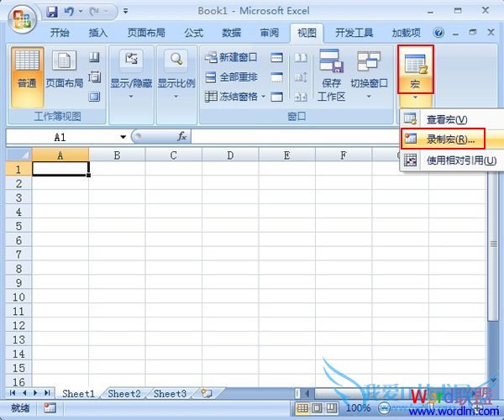Click 全部重排 to arrange windows
The image size is (504, 420).
[x=231, y=77]
